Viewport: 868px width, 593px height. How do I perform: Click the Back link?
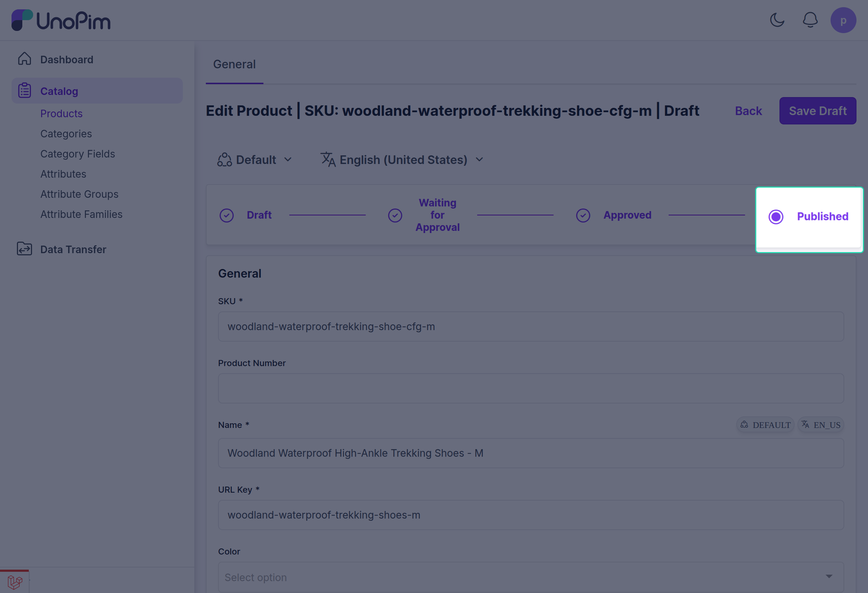tap(748, 111)
